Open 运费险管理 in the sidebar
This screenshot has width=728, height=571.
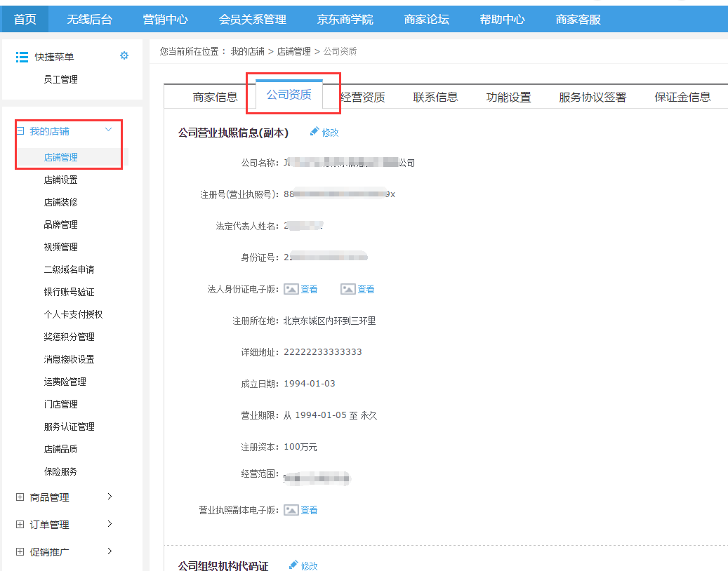pyautogui.click(x=65, y=382)
